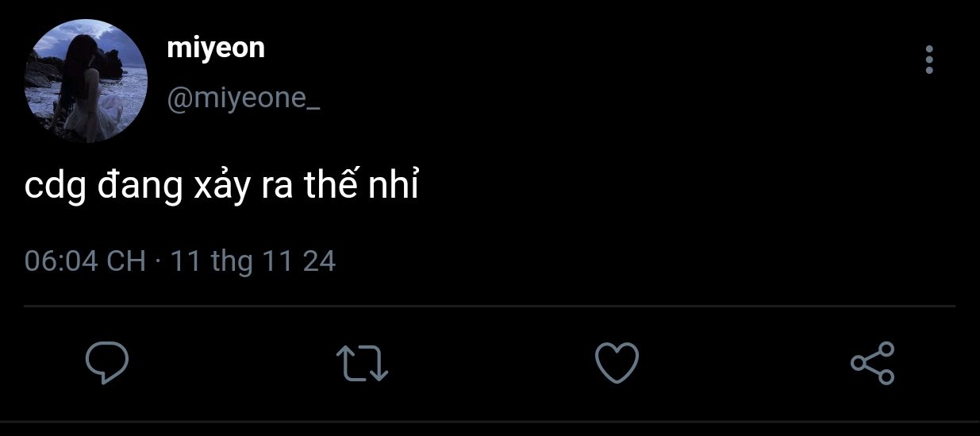Reply to miyeon's tweet

107,363
